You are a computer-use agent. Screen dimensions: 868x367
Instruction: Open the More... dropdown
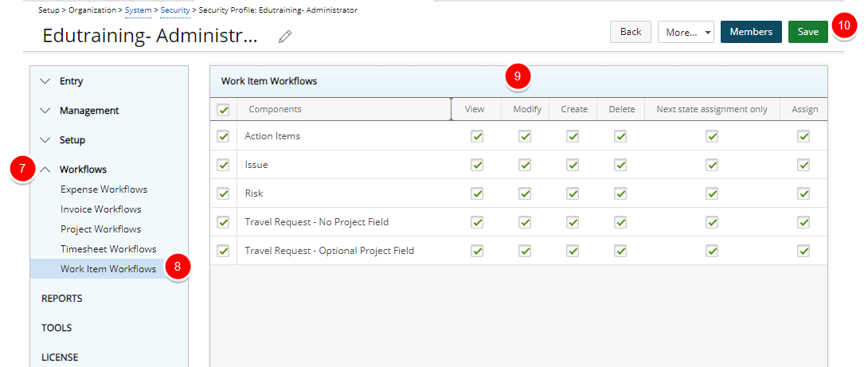[x=686, y=32]
